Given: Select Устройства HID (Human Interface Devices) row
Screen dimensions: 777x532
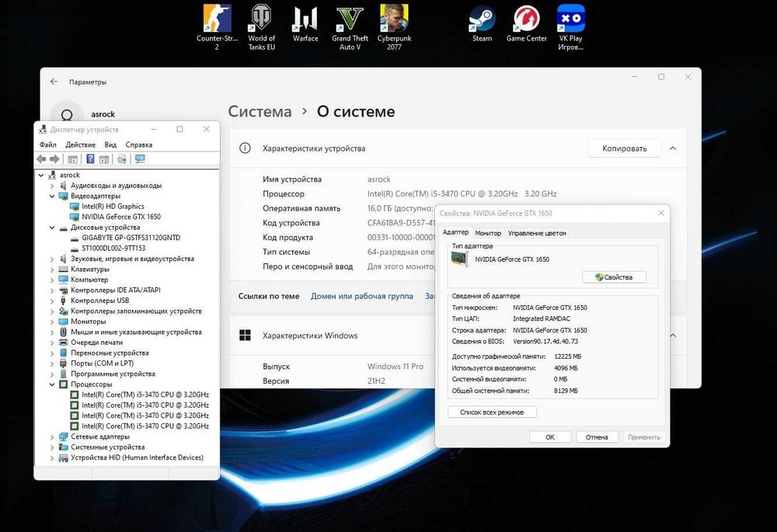Looking at the screenshot, I should (137, 457).
